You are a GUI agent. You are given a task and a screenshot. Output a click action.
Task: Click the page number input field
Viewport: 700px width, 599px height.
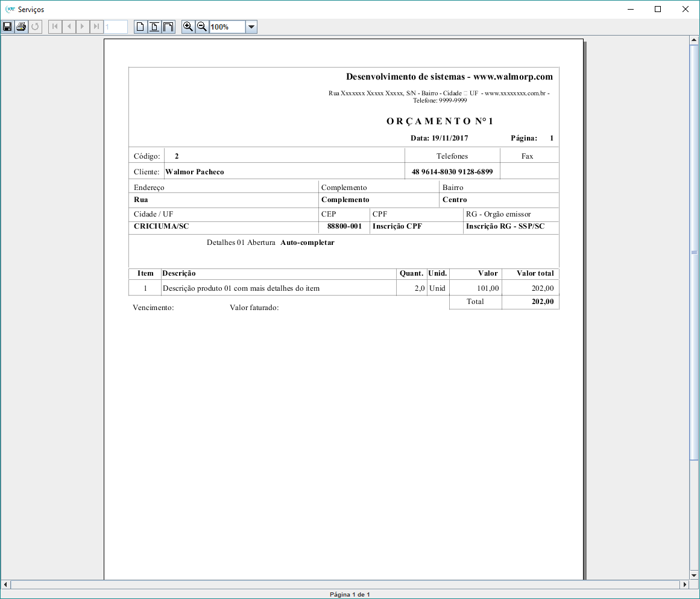pyautogui.click(x=116, y=27)
